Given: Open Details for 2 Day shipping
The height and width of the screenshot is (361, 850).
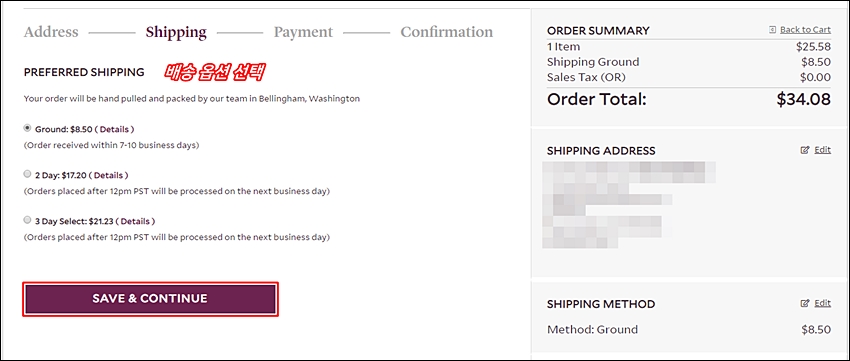Looking at the screenshot, I should 109,176.
